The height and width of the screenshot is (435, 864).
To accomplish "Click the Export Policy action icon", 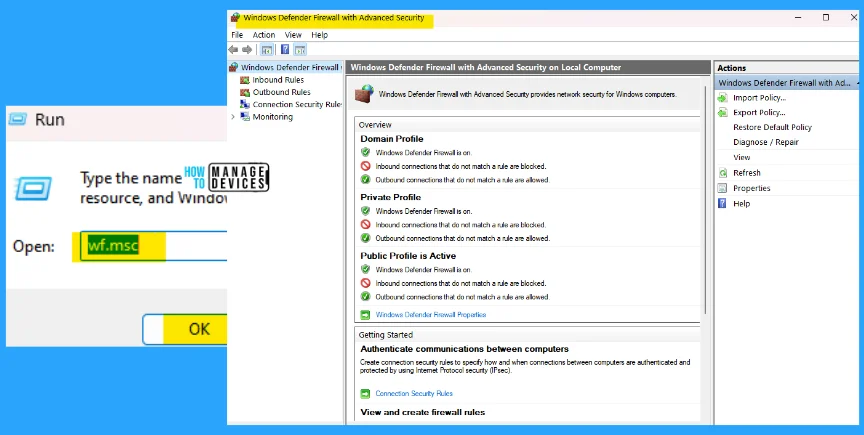I will pyautogui.click(x=722, y=112).
